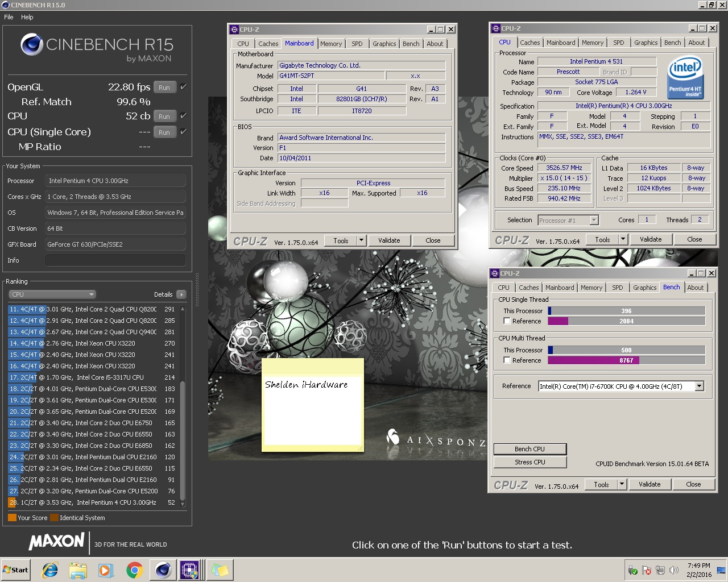
Task: Run the OpenGL benchmark
Action: pos(164,88)
